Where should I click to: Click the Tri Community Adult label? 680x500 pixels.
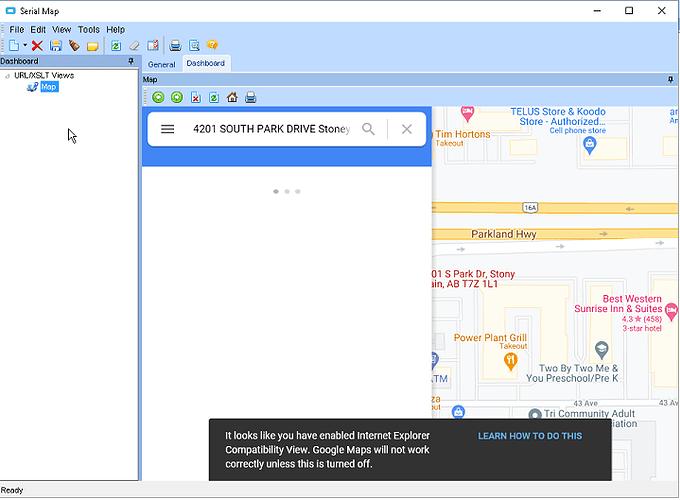[x=589, y=413]
